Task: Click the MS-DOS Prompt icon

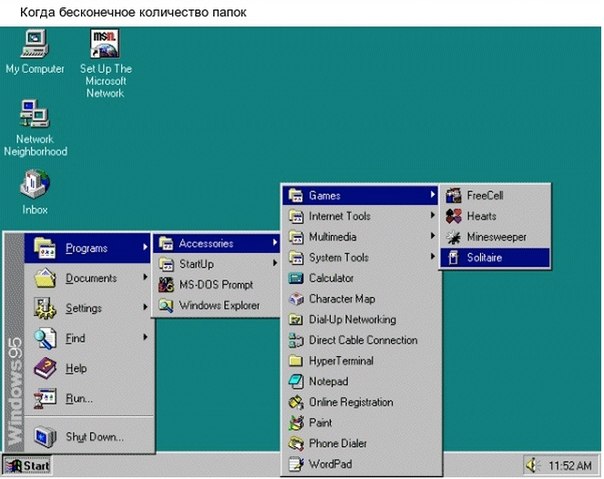Action: (166, 285)
